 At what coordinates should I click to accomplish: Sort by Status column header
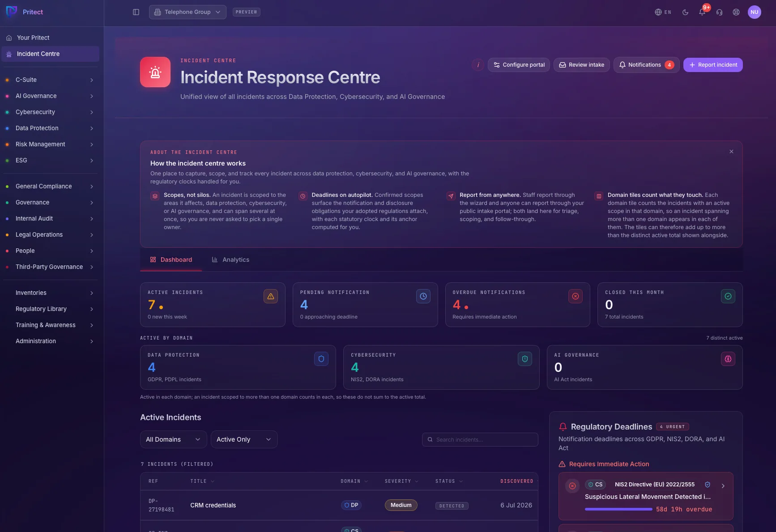point(449,481)
